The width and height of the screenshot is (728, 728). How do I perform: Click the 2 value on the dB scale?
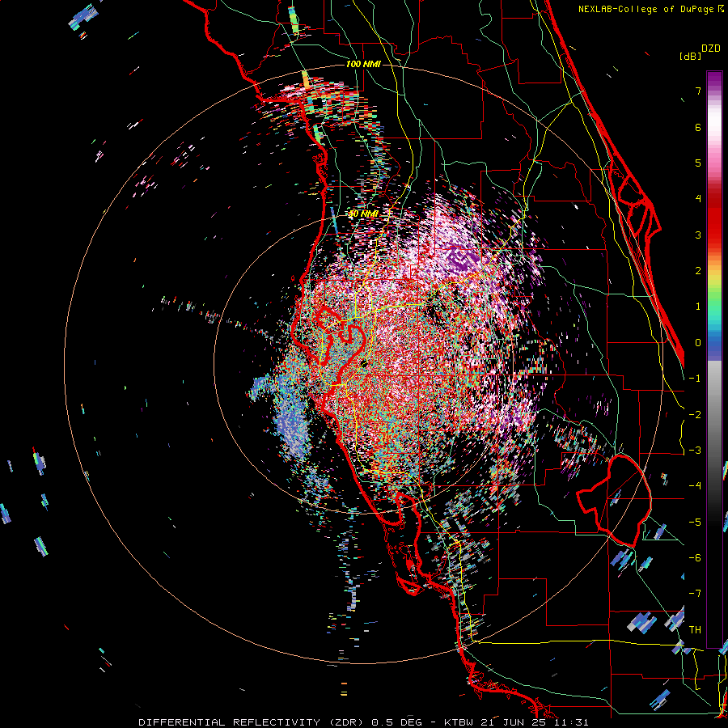click(x=698, y=271)
